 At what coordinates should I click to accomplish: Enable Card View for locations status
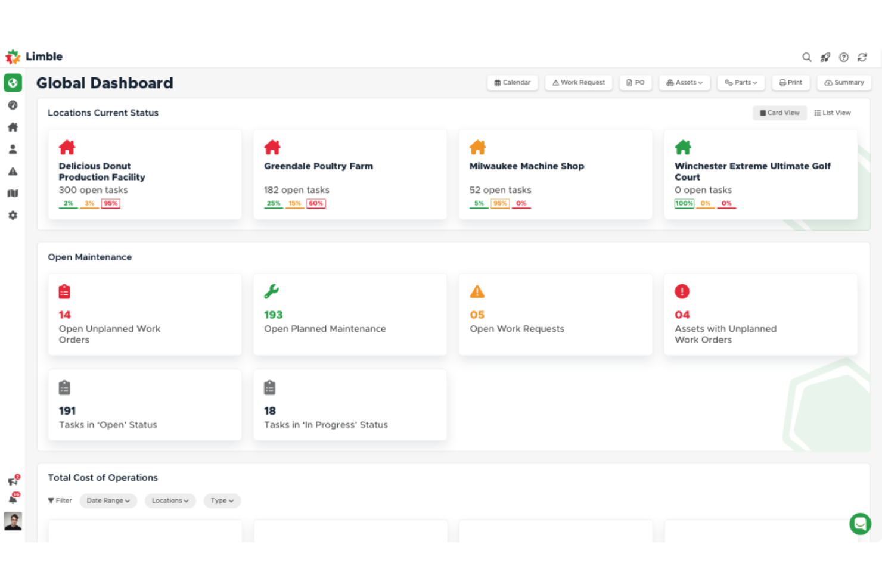point(779,113)
